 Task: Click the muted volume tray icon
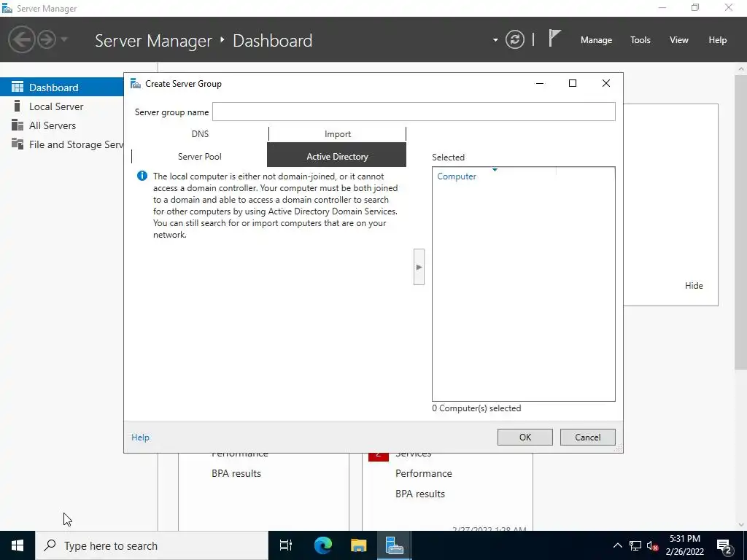652,545
